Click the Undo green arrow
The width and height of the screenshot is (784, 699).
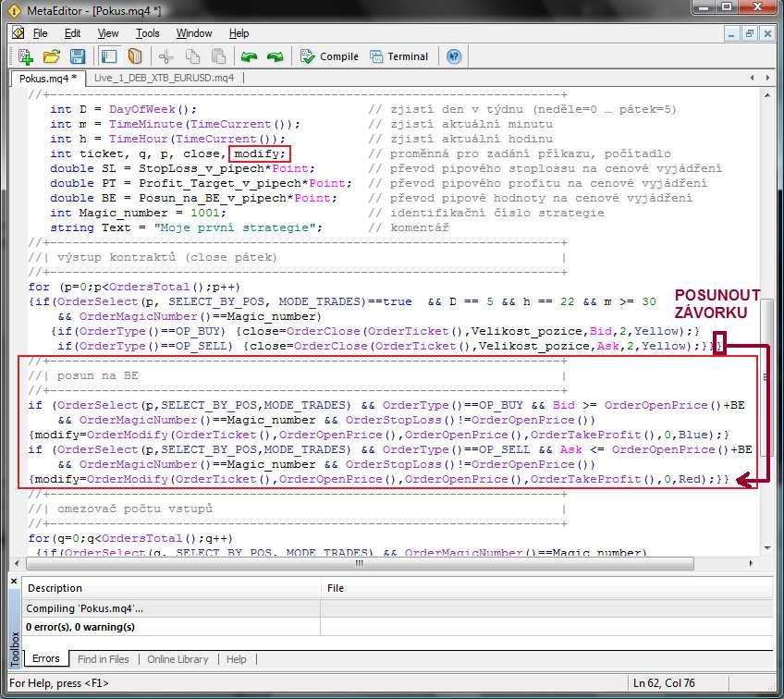click(249, 56)
